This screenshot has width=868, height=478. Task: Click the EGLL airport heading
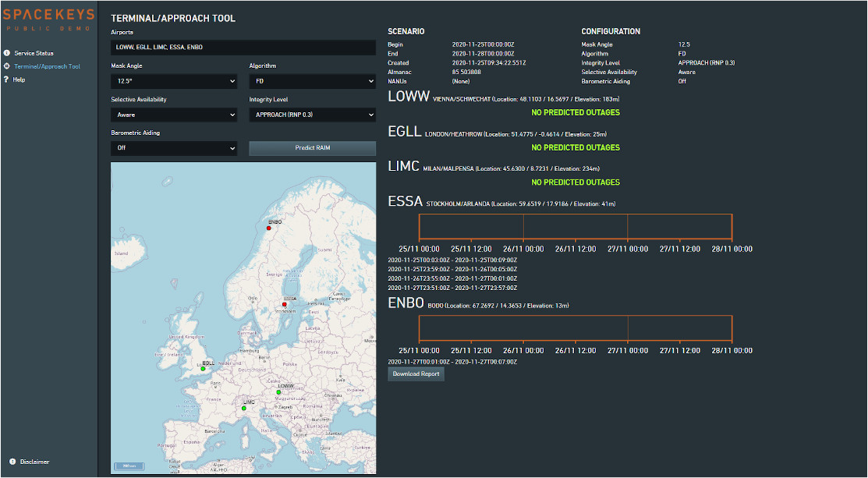tap(405, 131)
